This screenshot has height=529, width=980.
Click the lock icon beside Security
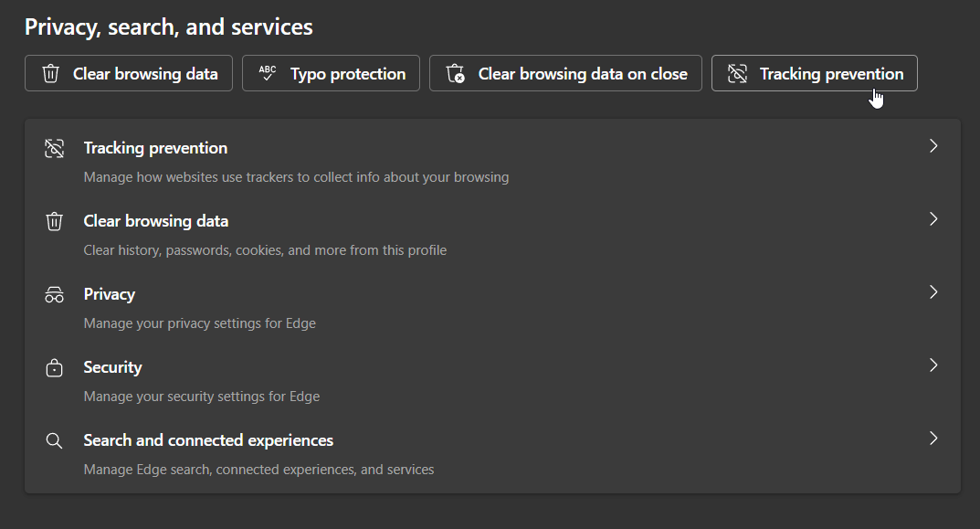click(x=54, y=366)
